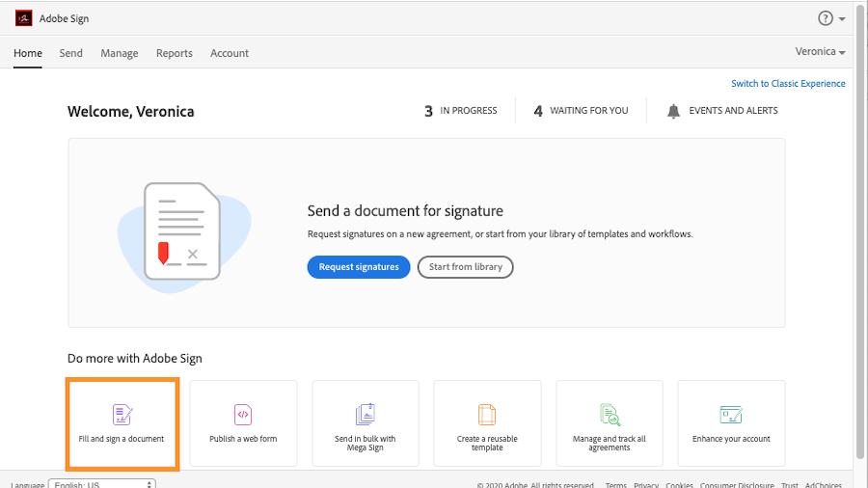This screenshot has width=868, height=488.
Task: Open the AdChoices footer link
Action: tap(824, 485)
